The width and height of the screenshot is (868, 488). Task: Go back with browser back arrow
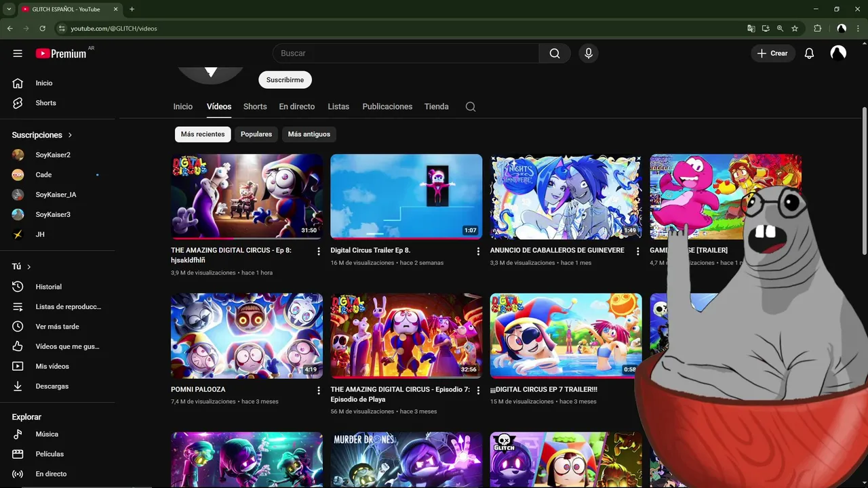(x=9, y=28)
